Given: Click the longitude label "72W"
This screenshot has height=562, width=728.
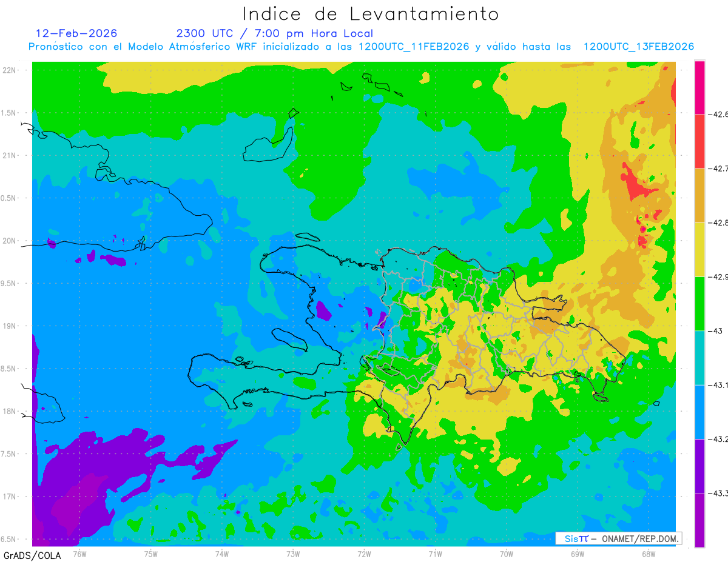Looking at the screenshot, I should (x=364, y=554).
